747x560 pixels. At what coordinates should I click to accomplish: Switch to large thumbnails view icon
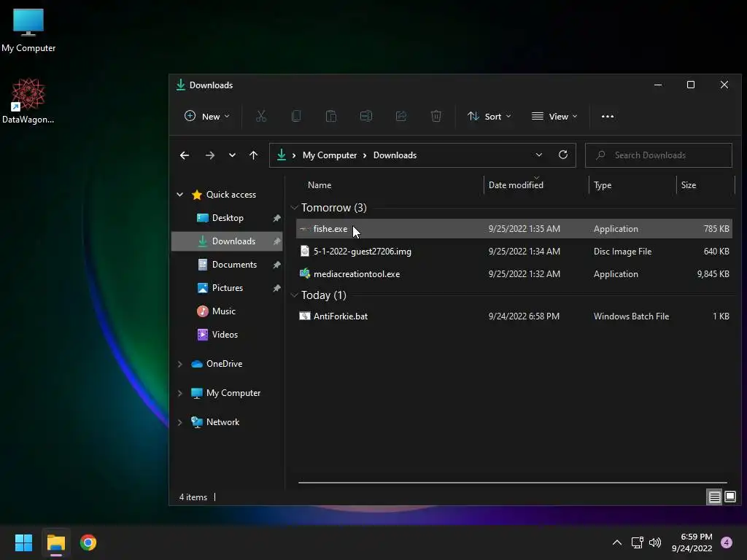[x=729, y=497]
